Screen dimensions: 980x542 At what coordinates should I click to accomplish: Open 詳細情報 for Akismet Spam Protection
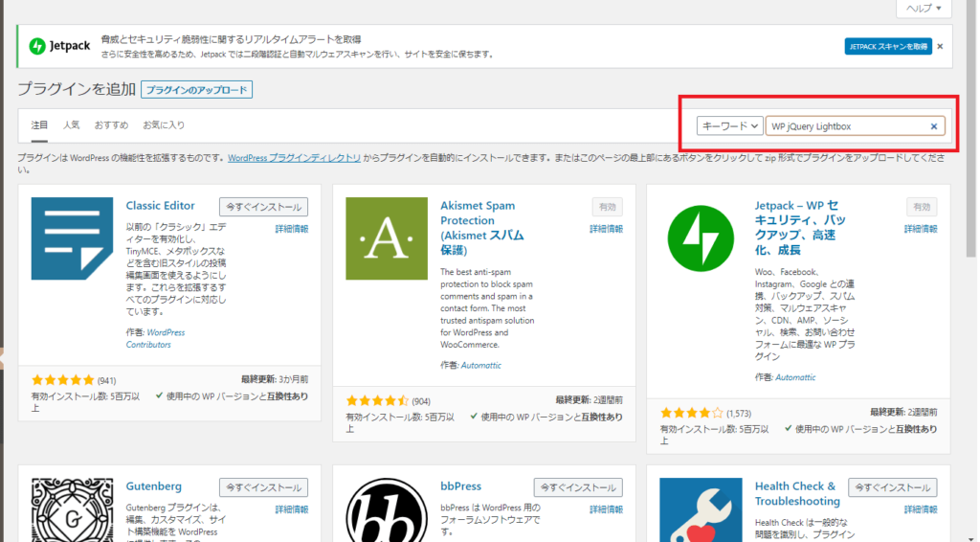pos(606,229)
